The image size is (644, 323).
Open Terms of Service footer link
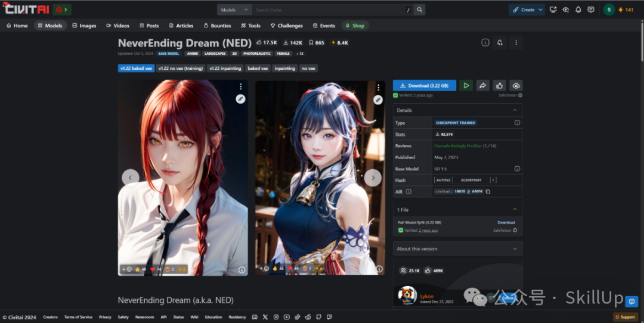point(78,317)
